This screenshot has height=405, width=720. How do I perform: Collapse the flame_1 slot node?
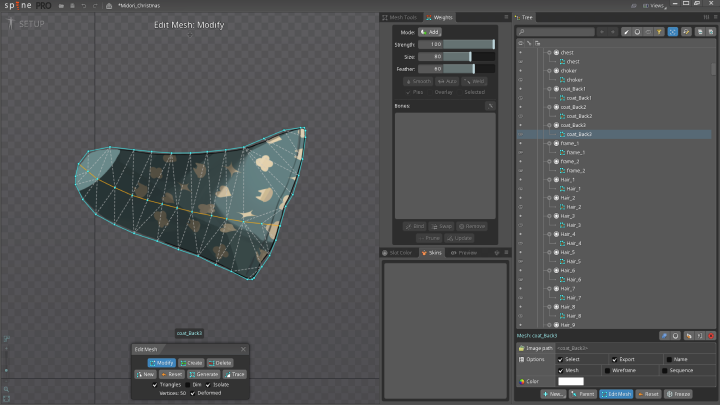[549, 143]
